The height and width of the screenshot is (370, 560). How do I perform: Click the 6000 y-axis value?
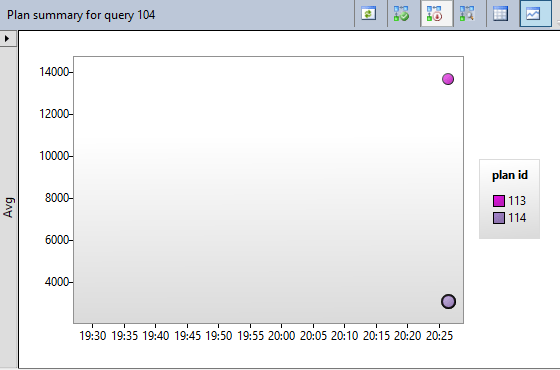coord(57,240)
